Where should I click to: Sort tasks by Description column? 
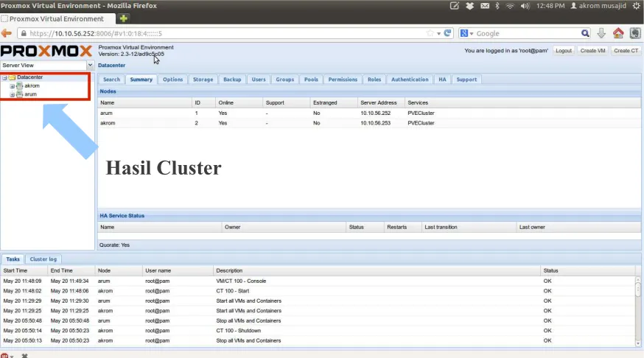tap(377, 270)
